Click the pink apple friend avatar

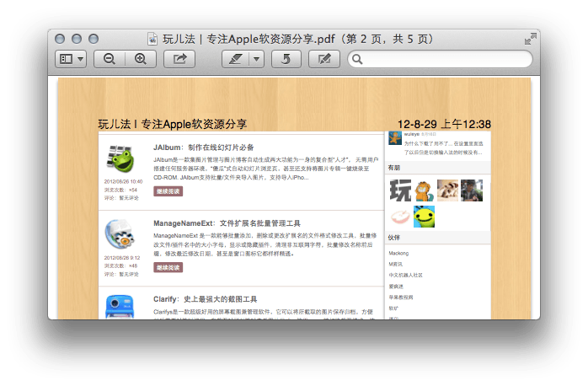pos(400,217)
